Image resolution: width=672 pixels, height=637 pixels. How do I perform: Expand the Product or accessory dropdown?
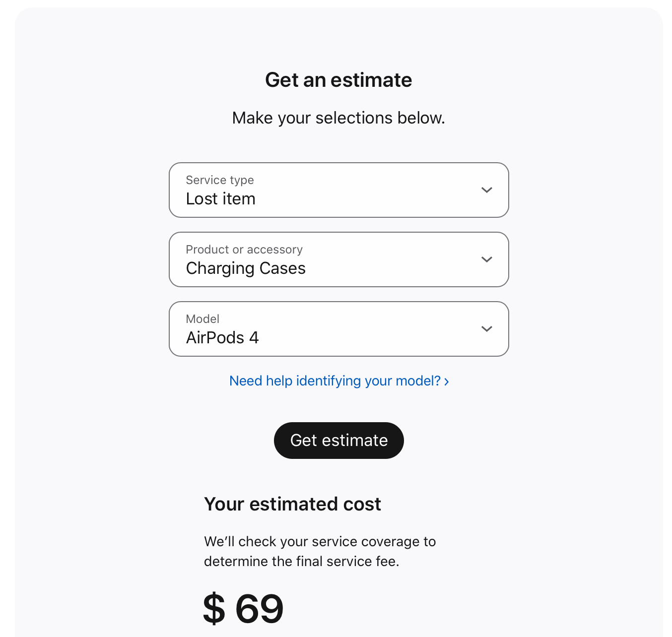click(338, 259)
